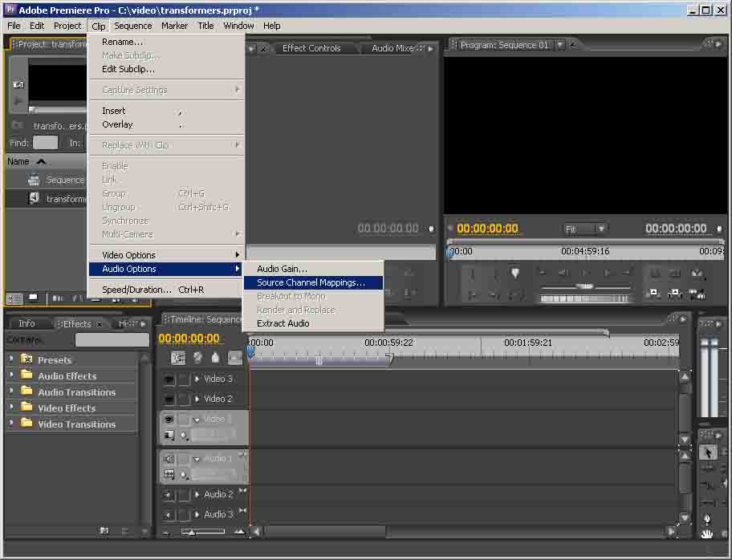Click the timeline current timecode display

[189, 339]
